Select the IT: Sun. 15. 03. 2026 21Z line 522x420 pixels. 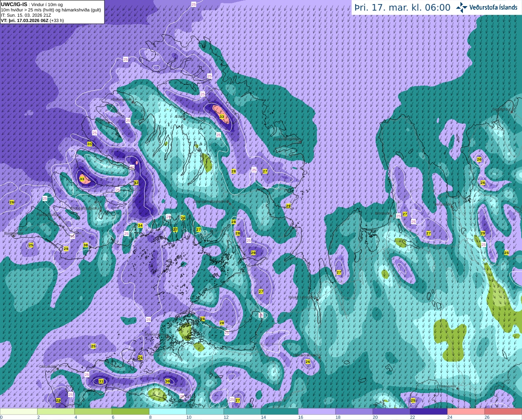(x=26, y=15)
